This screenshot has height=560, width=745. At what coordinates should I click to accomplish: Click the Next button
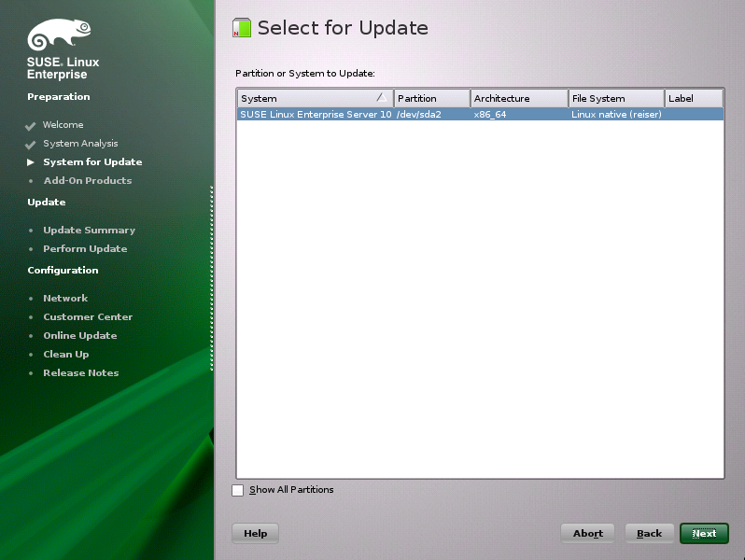tap(704, 534)
